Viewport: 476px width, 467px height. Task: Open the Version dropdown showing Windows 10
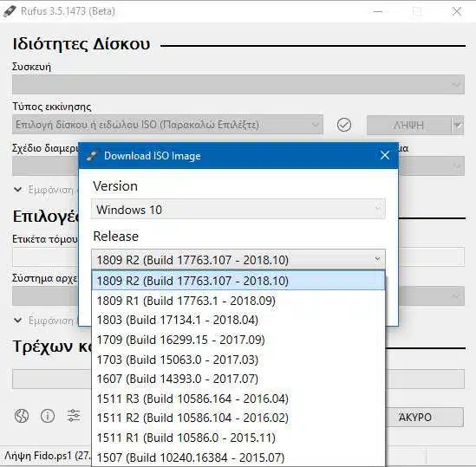click(238, 209)
